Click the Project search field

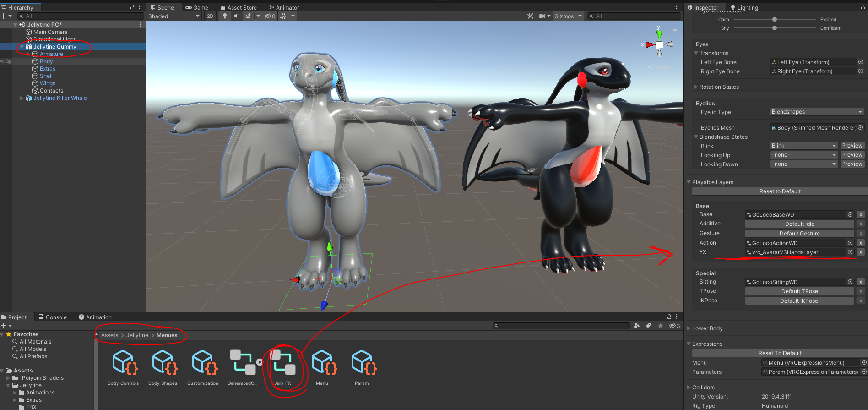[x=561, y=326]
